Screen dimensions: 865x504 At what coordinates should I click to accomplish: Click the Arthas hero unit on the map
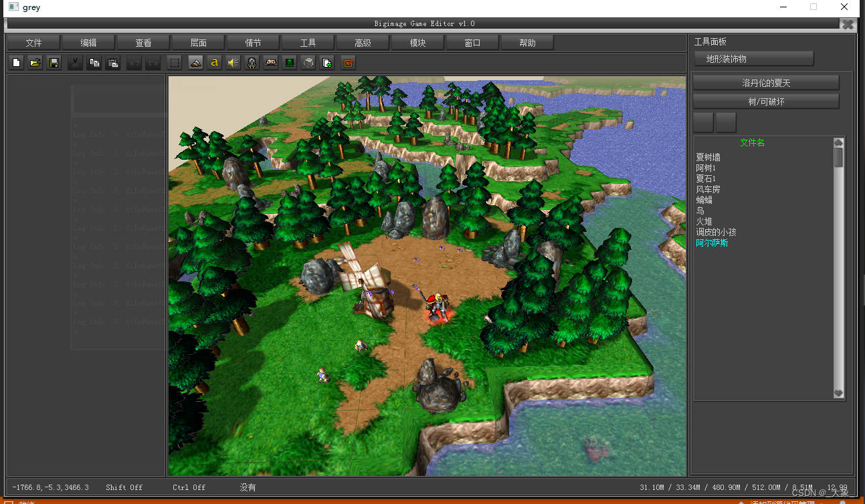point(438,307)
